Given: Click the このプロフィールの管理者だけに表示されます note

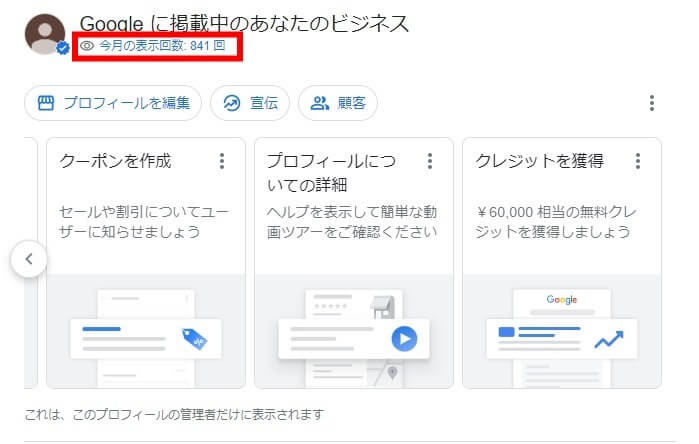Looking at the screenshot, I should [174, 415].
